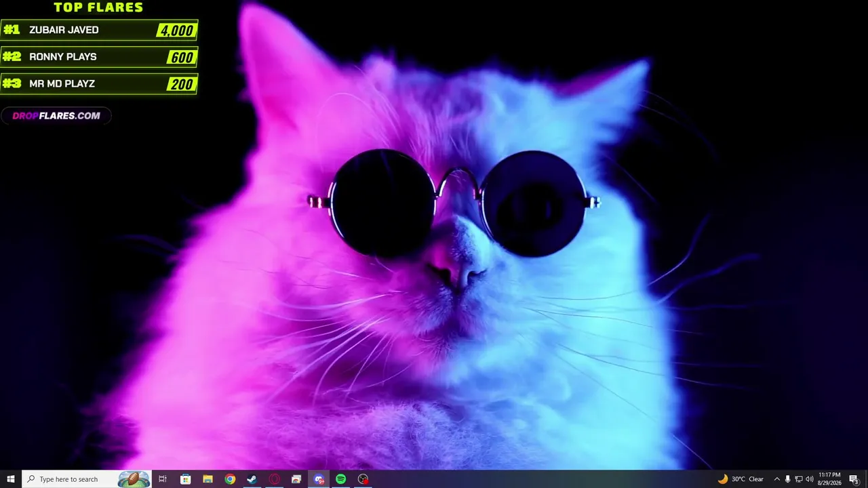Open File Explorer from the taskbar
Image resolution: width=868 pixels, height=488 pixels.
coord(208,479)
